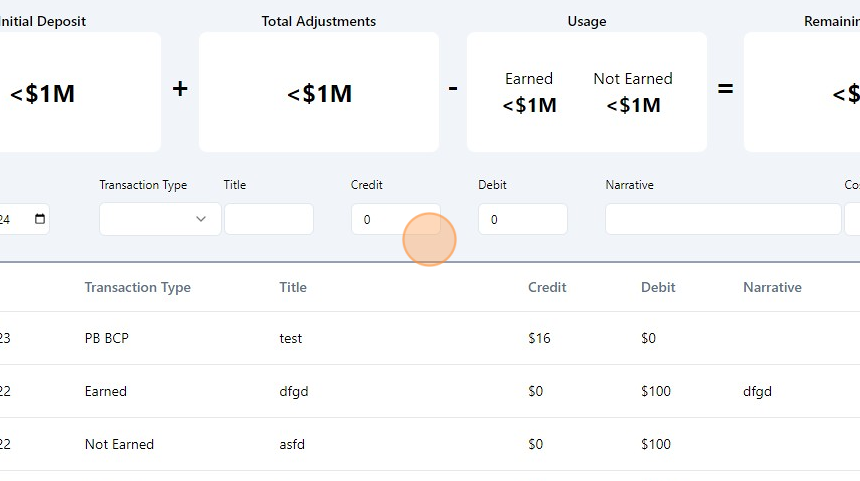Click the Debit column header in table

point(658,287)
